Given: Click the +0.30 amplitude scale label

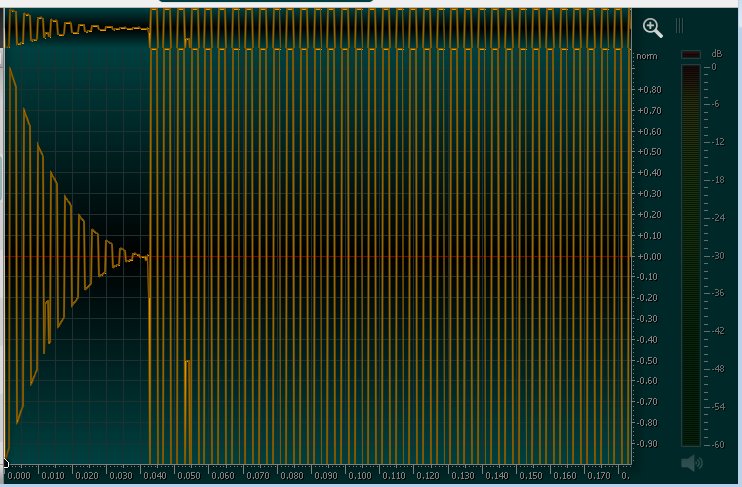Looking at the screenshot, I should (649, 194).
